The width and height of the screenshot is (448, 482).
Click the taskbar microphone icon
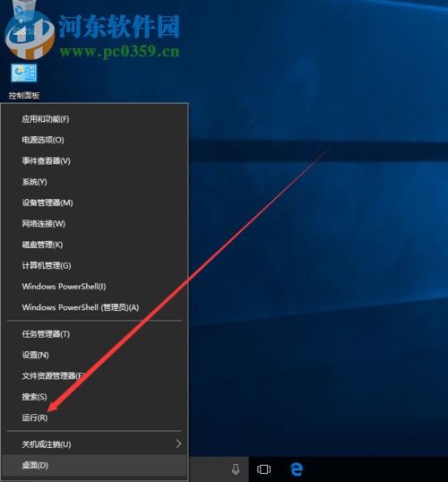tap(236, 469)
